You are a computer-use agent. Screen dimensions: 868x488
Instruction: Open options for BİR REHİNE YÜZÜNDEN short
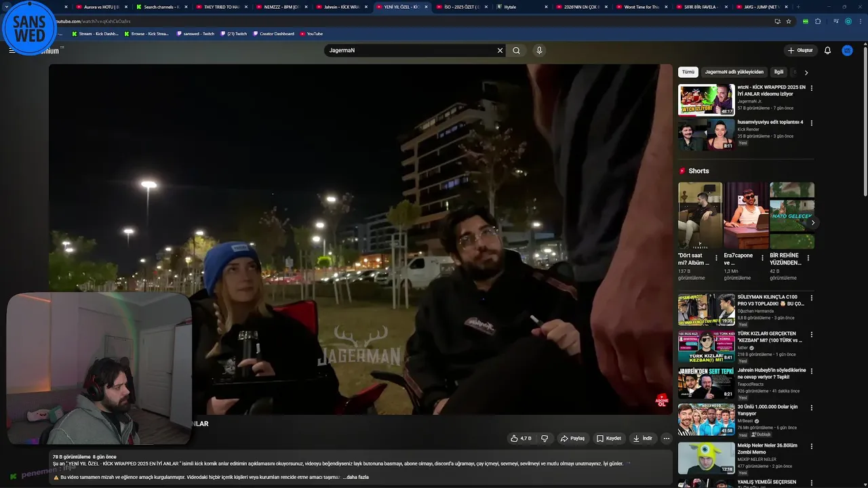[x=808, y=258]
